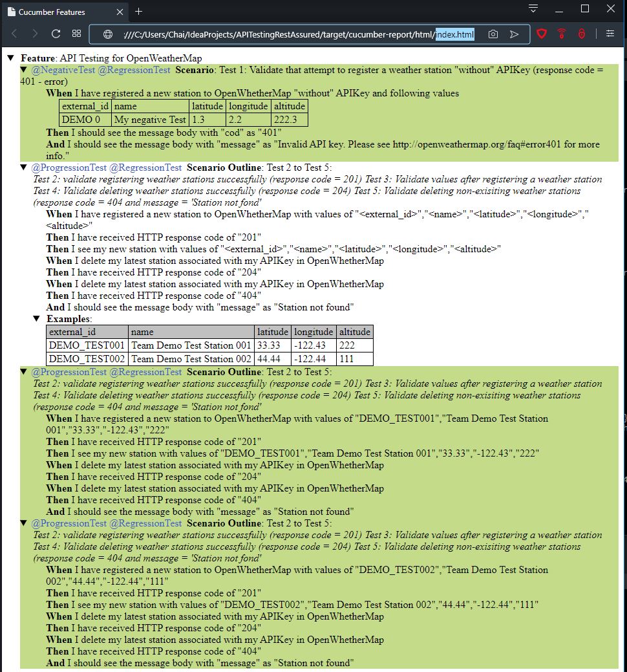Click the globe site info icon

point(108,34)
